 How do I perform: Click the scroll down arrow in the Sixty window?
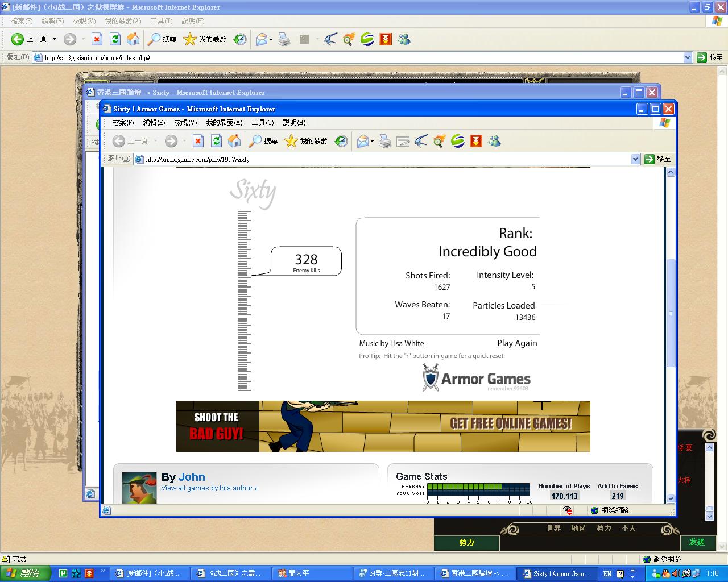pyautogui.click(x=671, y=498)
